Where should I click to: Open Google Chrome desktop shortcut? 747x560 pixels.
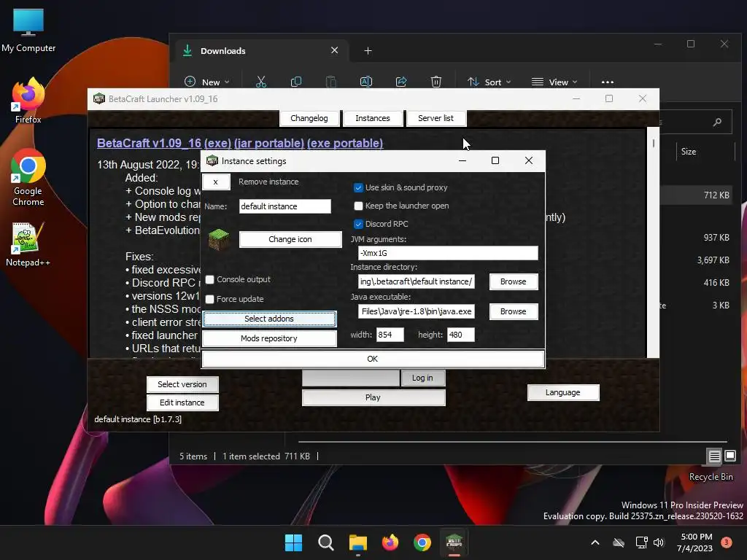[28, 177]
